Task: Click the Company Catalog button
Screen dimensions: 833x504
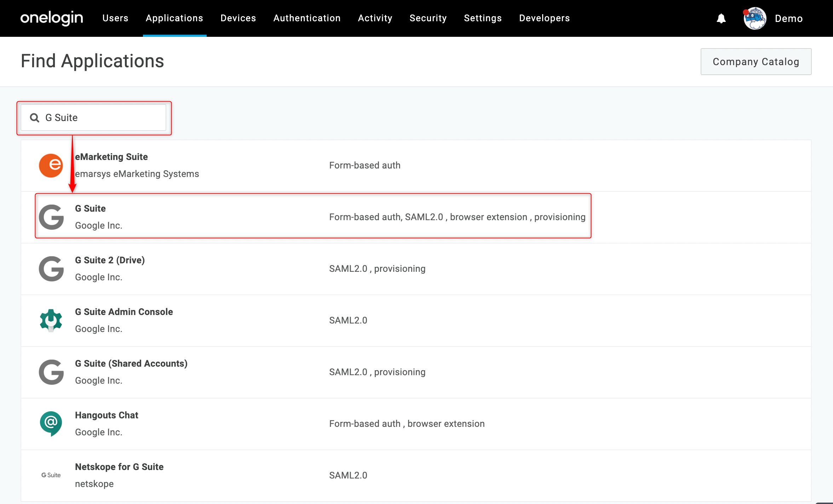Action: tap(756, 62)
